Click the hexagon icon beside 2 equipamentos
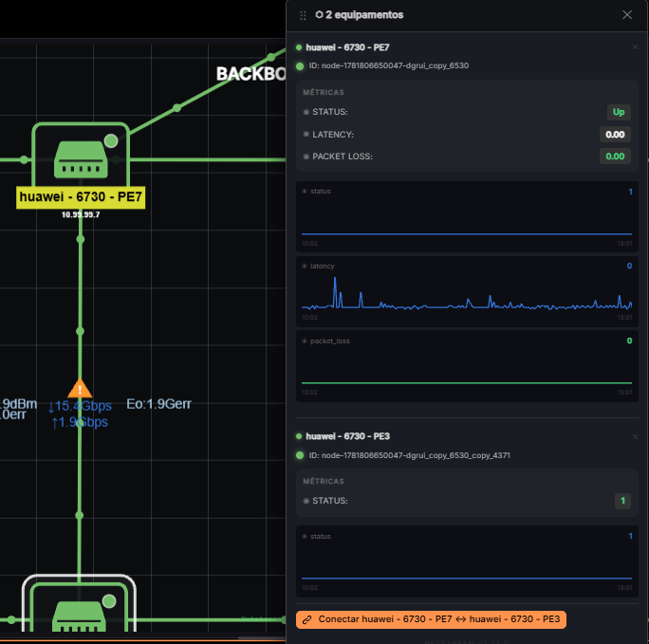This screenshot has width=649, height=644. click(319, 15)
